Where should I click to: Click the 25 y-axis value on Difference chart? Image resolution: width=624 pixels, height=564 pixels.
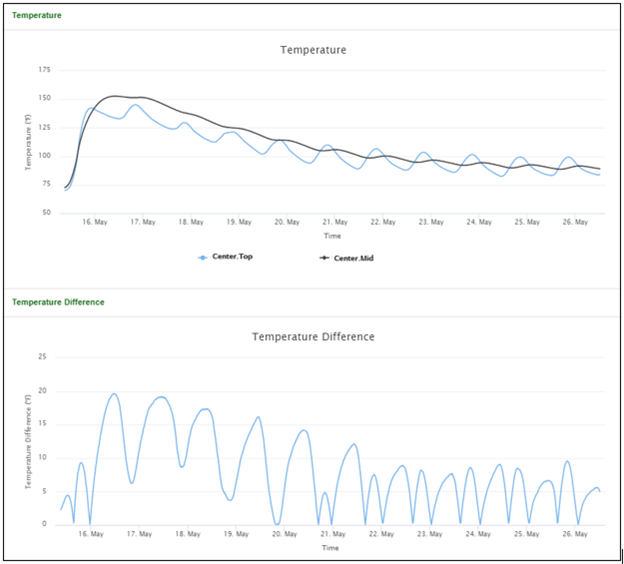click(42, 357)
